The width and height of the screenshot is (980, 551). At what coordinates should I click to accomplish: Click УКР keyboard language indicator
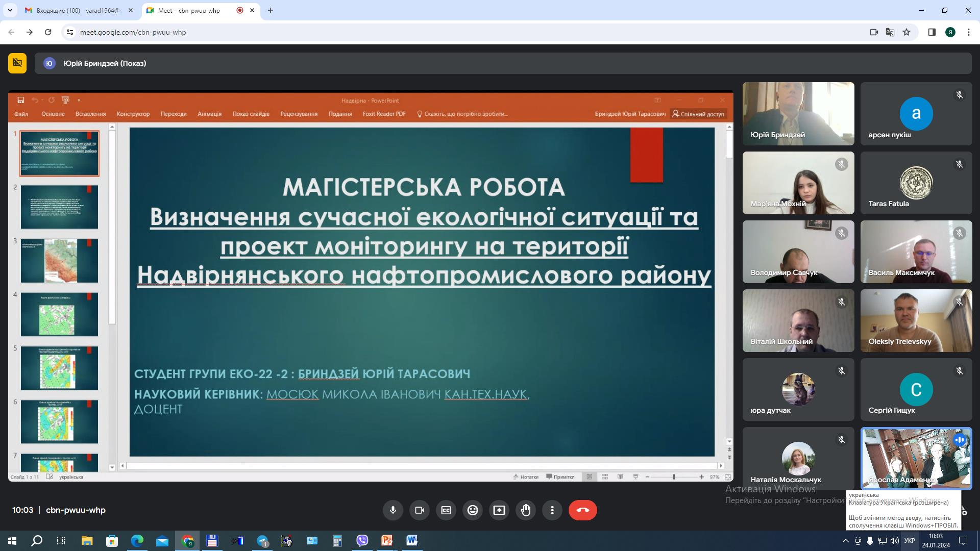(910, 541)
